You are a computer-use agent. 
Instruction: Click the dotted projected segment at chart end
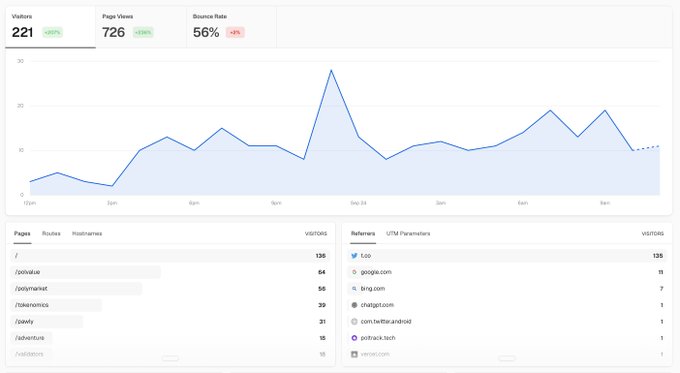(646, 148)
